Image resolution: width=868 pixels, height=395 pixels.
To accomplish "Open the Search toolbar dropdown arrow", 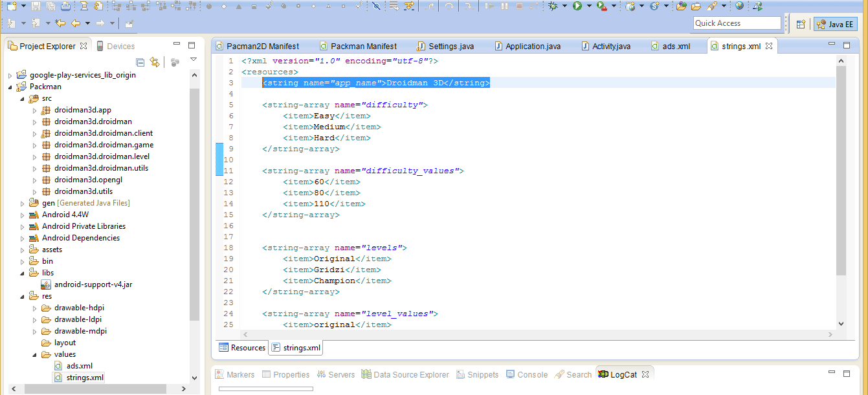I will click(x=723, y=6).
